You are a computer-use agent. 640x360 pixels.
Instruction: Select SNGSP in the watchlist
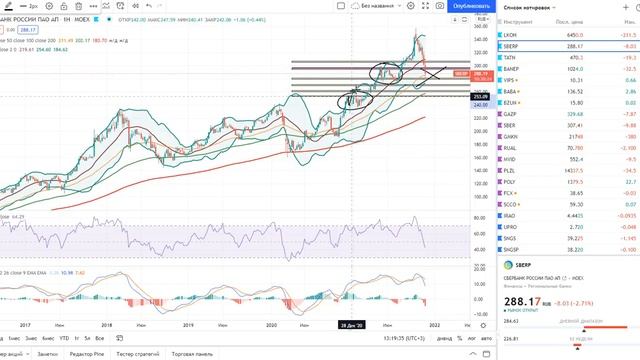click(x=568, y=249)
